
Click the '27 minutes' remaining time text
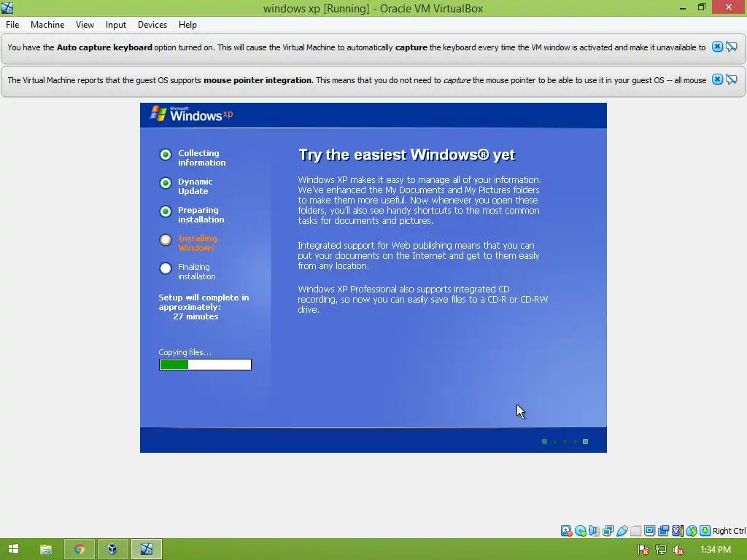(x=196, y=316)
